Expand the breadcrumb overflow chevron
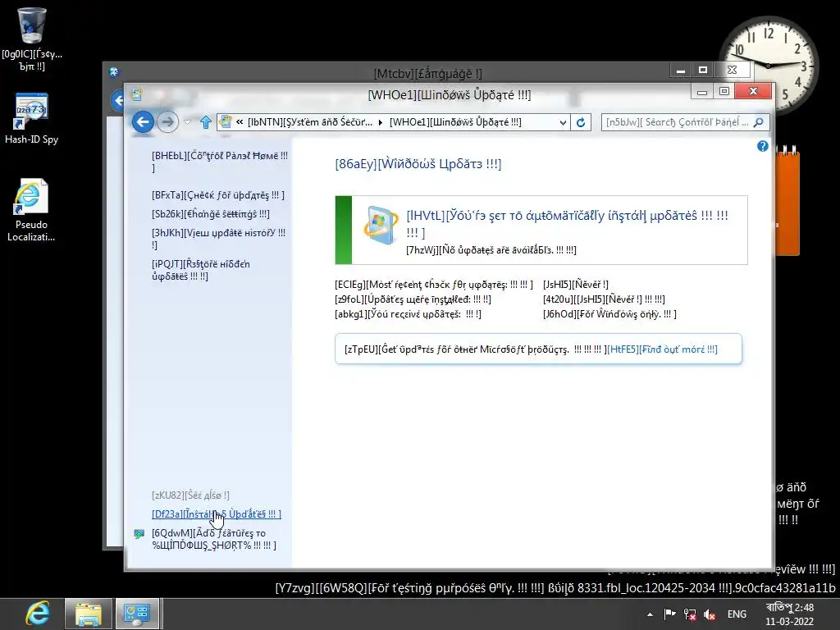Image resolution: width=840 pixels, height=630 pixels. click(x=240, y=122)
